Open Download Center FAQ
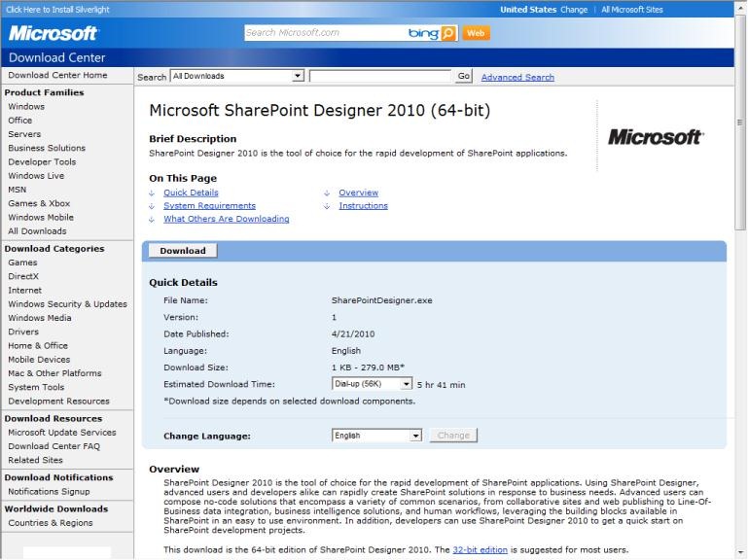Screen dimensions: 748x560 click(53, 446)
